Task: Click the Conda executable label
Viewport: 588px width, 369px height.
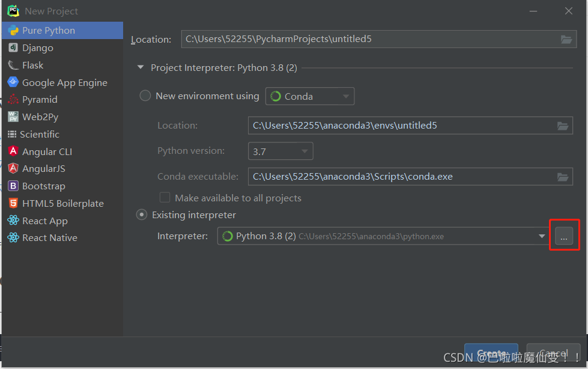Action: point(198,177)
